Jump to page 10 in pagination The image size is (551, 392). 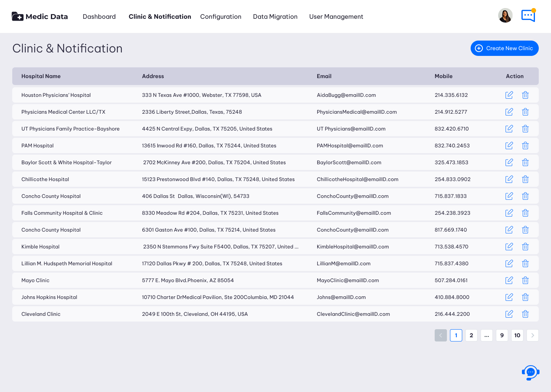517,335
